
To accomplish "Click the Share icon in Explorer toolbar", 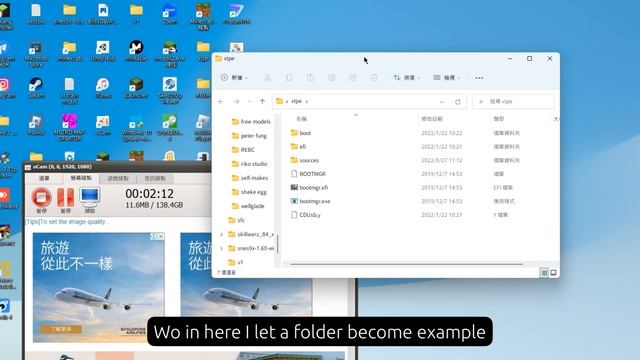I will (353, 78).
